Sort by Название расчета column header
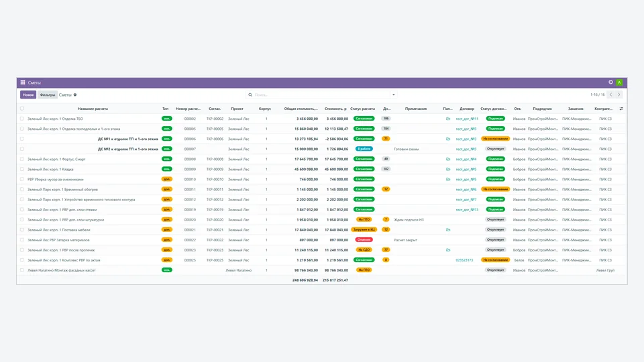Screen dimensions: 644x362 (x=93, y=109)
